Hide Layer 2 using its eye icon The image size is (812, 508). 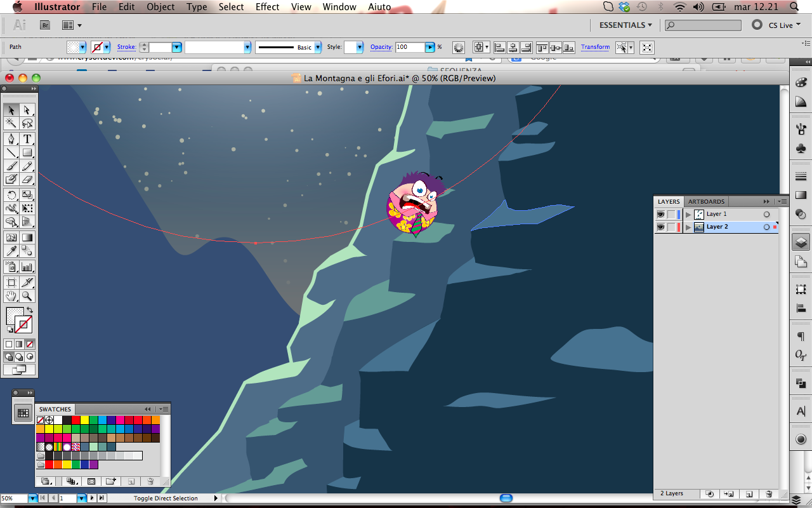pyautogui.click(x=660, y=227)
